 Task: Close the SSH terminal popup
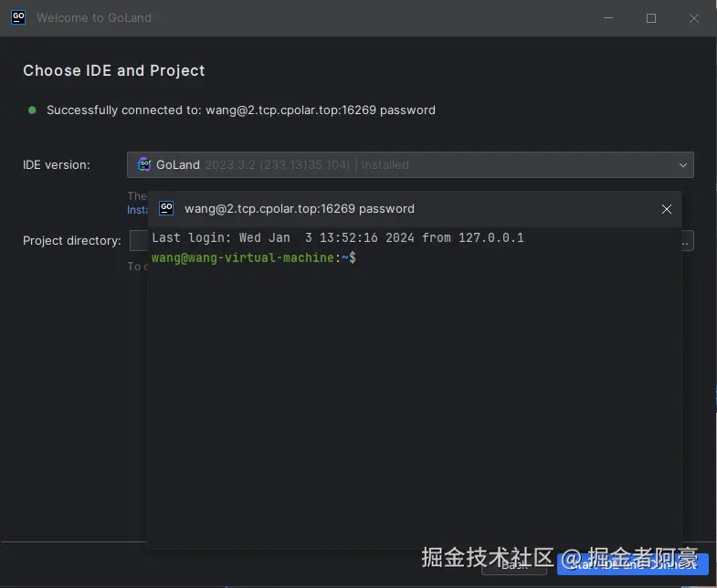click(666, 209)
